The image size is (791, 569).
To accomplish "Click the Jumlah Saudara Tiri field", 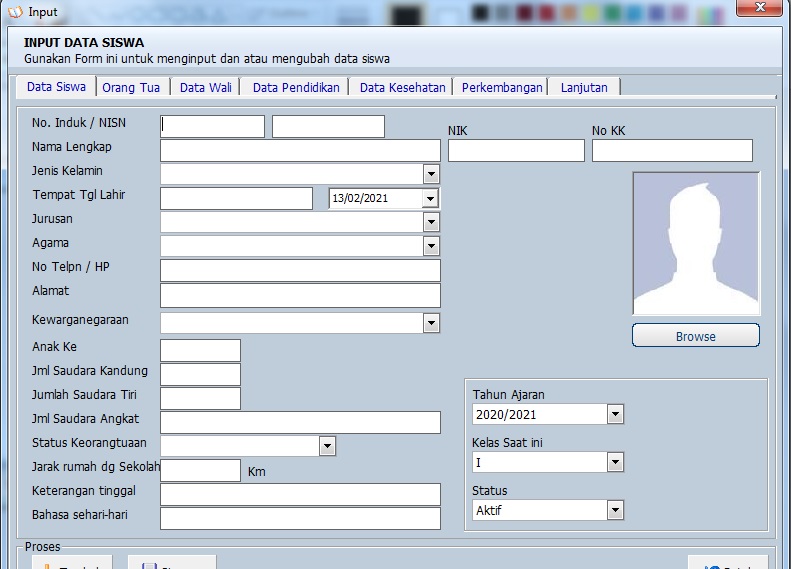I will point(200,399).
